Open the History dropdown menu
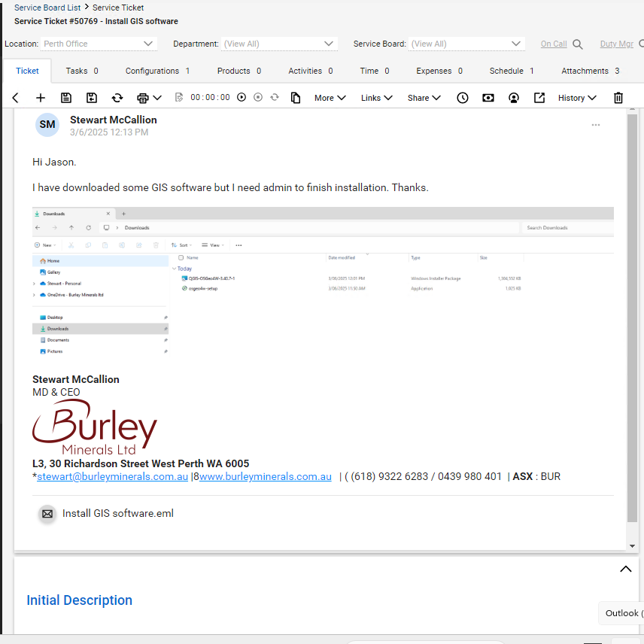644x644 pixels. tap(577, 98)
